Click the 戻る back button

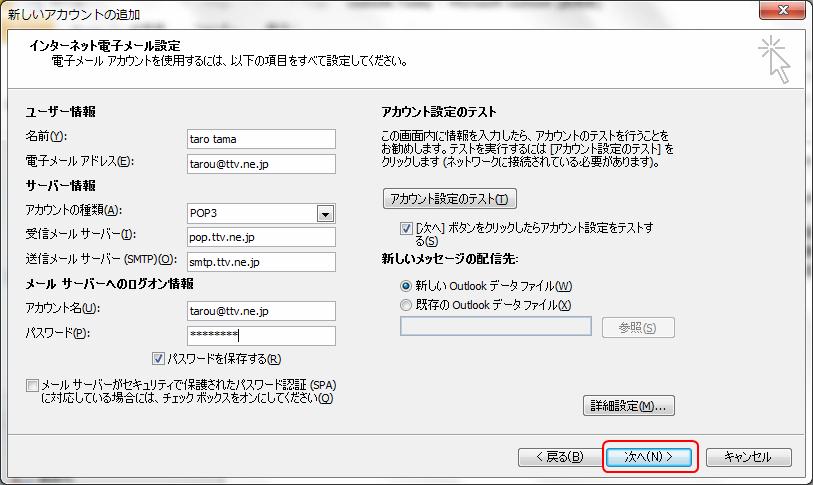click(x=560, y=457)
